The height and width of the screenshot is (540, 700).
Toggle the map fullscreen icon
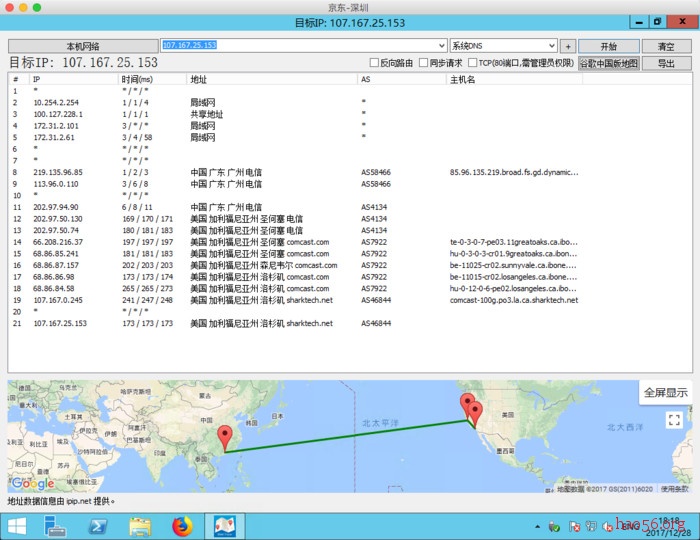674,420
